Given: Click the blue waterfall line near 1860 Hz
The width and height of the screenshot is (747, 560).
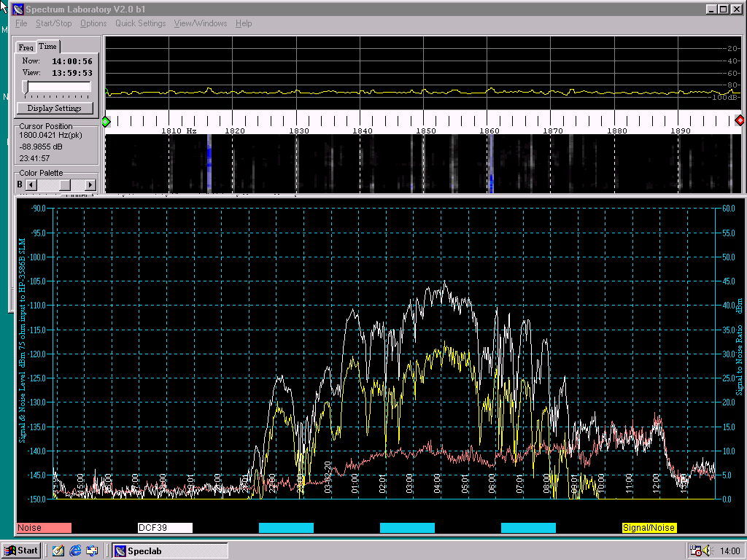Looking at the screenshot, I should pos(491,163).
